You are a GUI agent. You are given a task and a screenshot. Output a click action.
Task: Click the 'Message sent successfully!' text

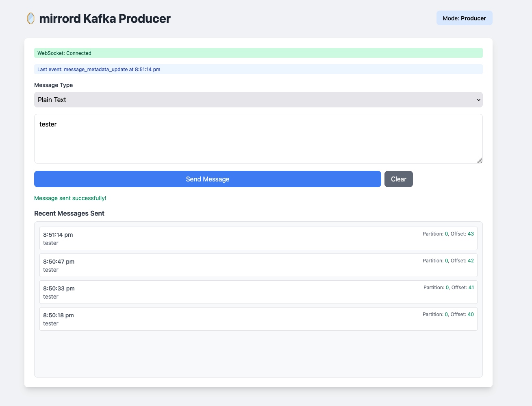click(x=70, y=198)
